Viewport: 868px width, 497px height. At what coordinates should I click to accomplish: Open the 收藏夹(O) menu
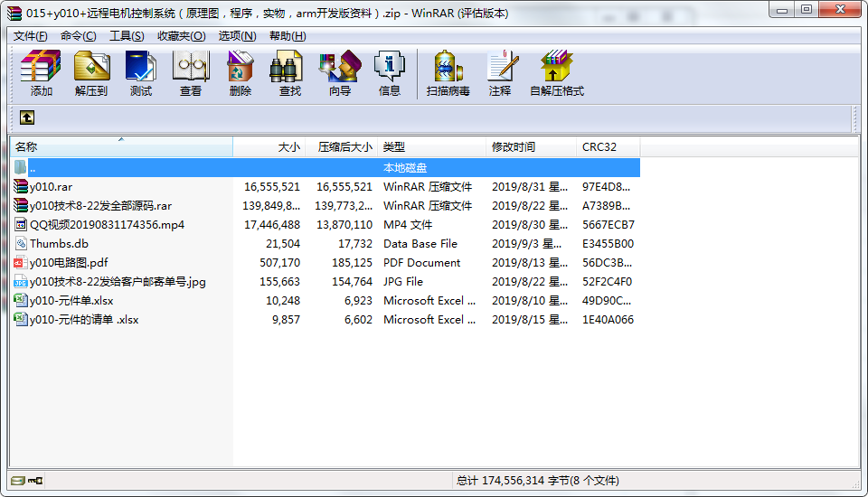pyautogui.click(x=181, y=36)
